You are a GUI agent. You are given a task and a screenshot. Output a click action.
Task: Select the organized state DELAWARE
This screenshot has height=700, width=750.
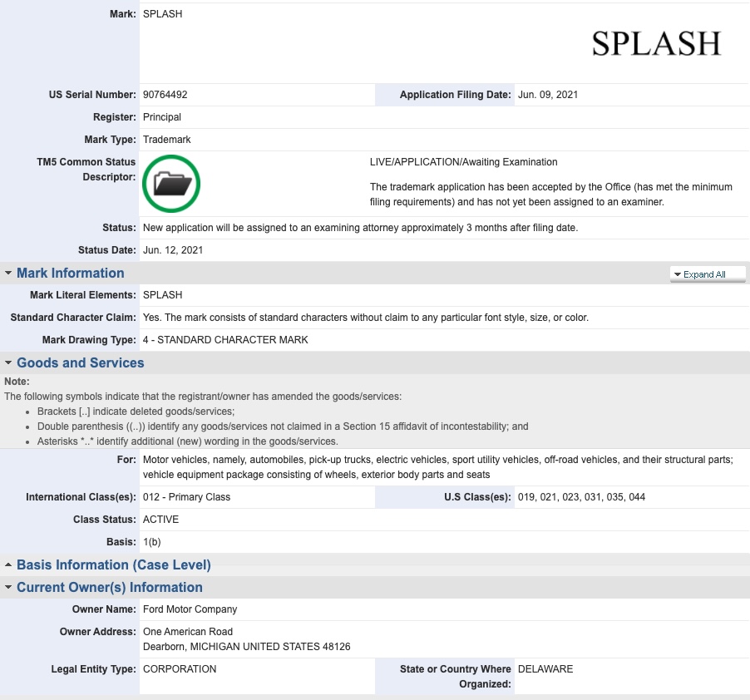tap(545, 669)
